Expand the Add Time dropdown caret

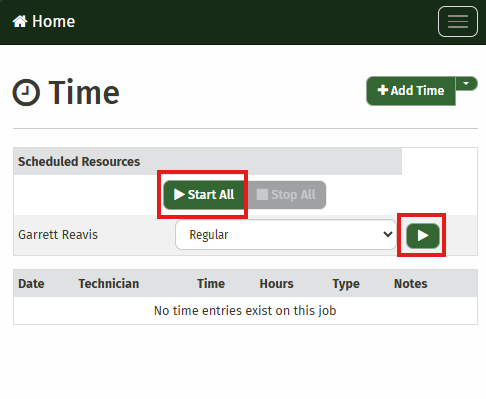(x=466, y=84)
